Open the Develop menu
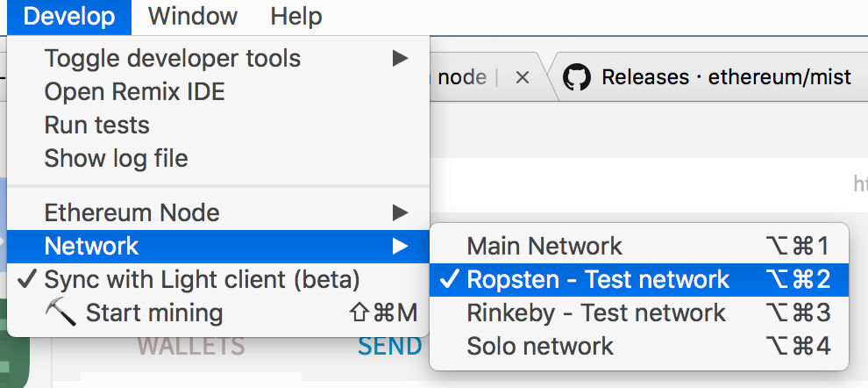Screen dimensions: 868x388 click(69, 16)
